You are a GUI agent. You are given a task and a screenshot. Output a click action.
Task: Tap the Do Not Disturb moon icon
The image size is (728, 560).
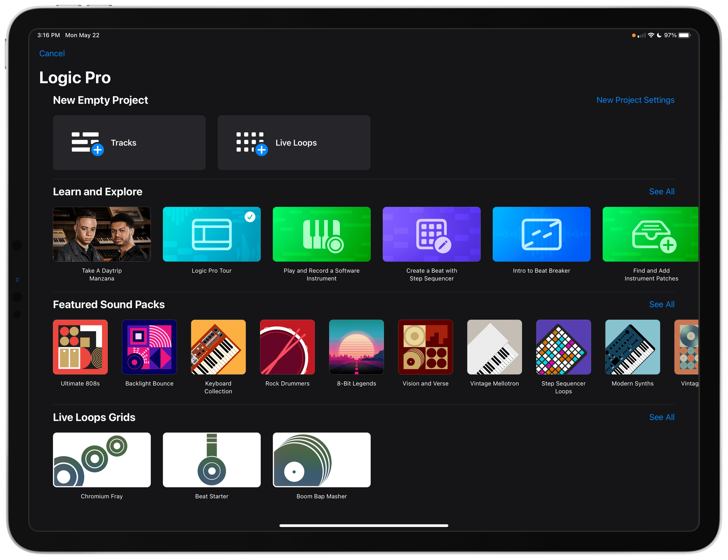click(x=659, y=35)
